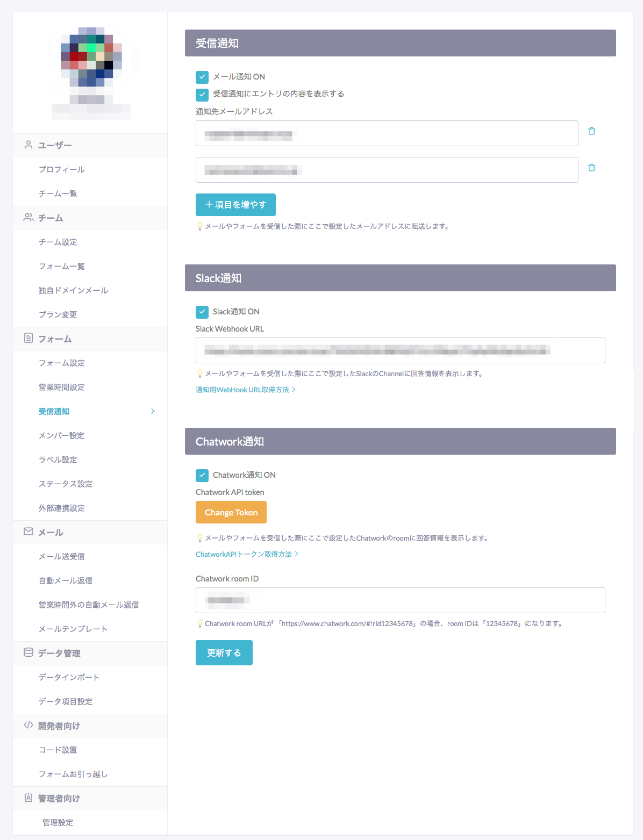Toggle 受信通知にエントリの内容を表示する checkbox
Image resolution: width=643 pixels, height=840 pixels.
[202, 95]
